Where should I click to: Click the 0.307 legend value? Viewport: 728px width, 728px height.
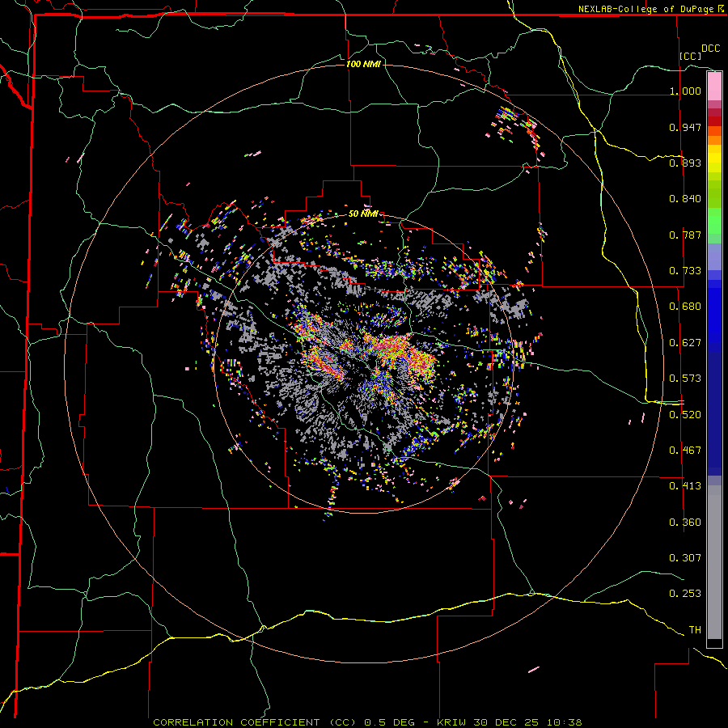click(685, 558)
